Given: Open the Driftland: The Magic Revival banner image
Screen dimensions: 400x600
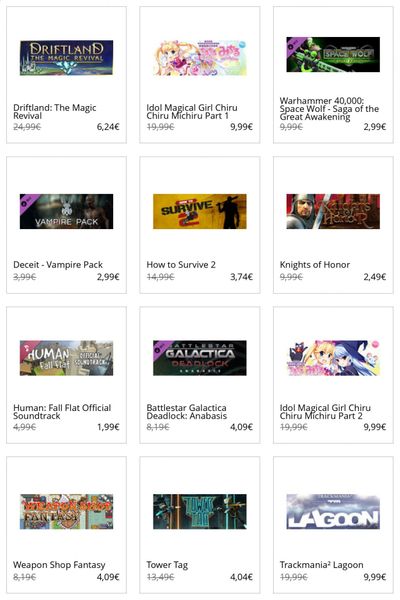Looking at the screenshot, I should click(66, 58).
